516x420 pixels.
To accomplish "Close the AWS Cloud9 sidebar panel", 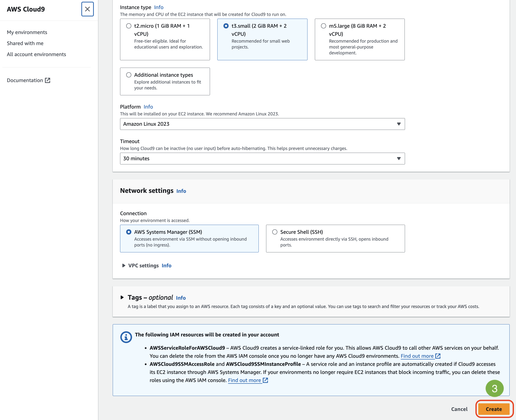I will pyautogui.click(x=87, y=9).
